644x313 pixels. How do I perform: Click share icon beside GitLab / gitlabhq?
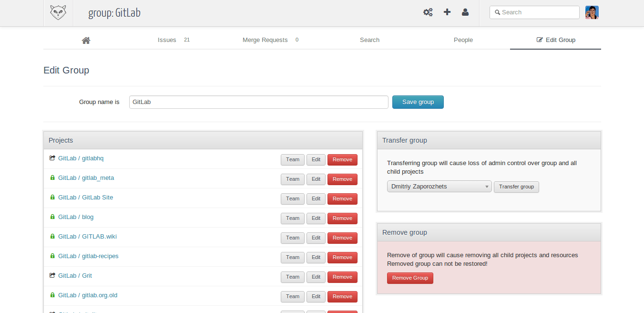coord(52,158)
